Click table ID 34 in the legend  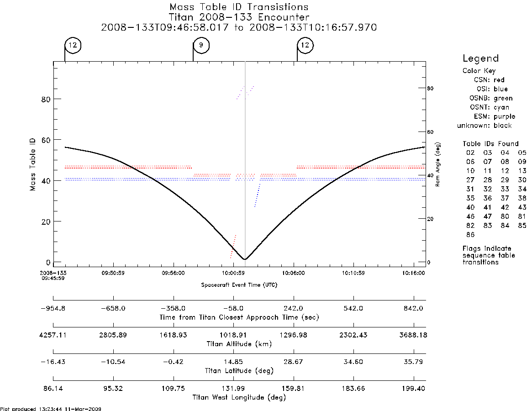click(522, 189)
